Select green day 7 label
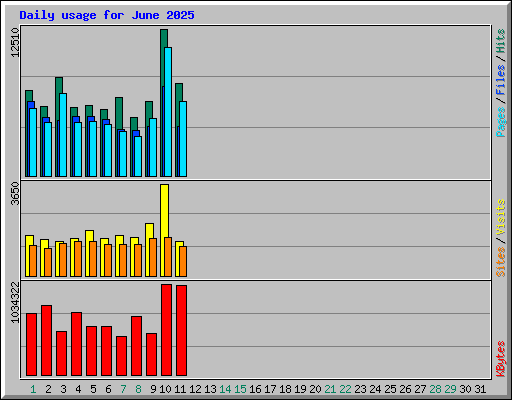The height and width of the screenshot is (400, 512). 123,389
